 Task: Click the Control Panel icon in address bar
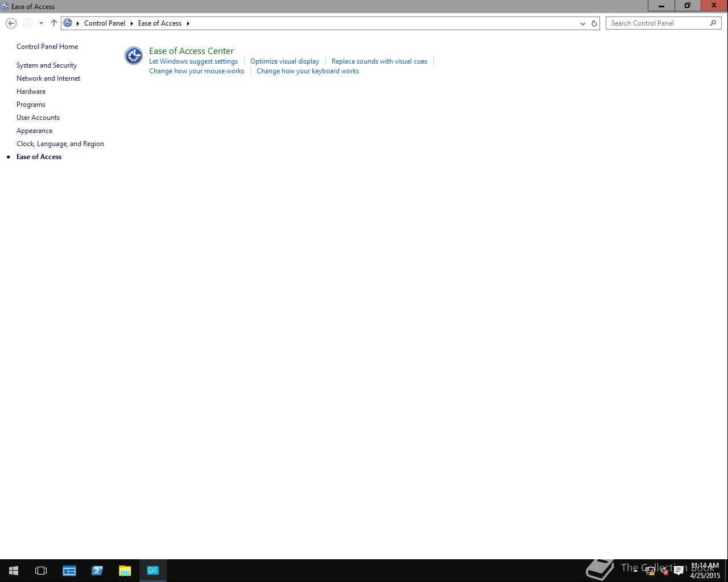[68, 23]
